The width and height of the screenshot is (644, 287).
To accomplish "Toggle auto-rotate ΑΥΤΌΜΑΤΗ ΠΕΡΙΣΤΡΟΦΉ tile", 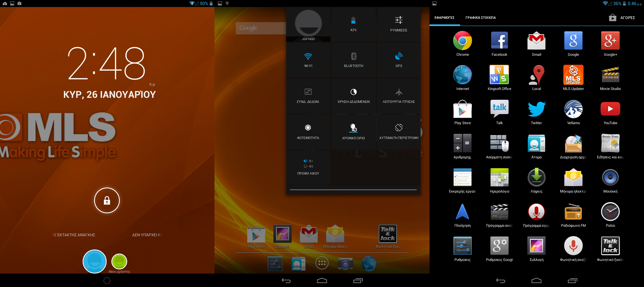I will [x=399, y=132].
